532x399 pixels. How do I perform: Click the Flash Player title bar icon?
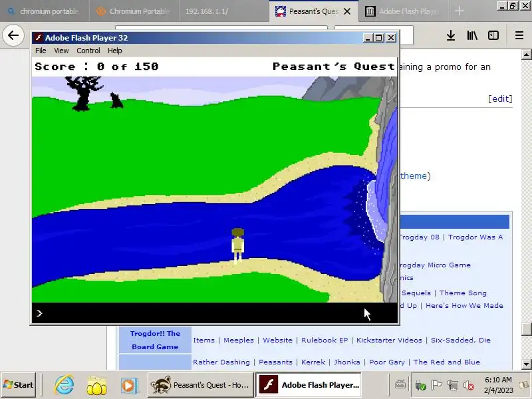coord(39,38)
